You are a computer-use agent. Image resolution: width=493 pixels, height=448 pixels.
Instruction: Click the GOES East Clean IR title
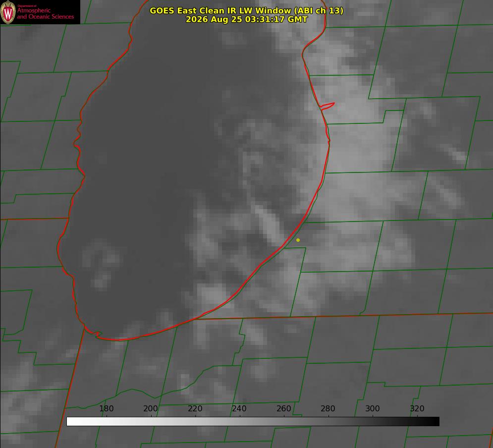(x=247, y=10)
